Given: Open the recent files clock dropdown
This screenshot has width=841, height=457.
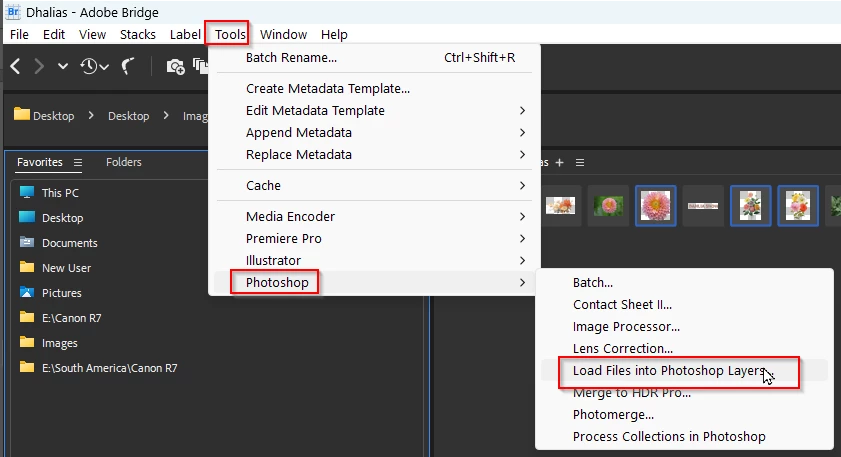Looking at the screenshot, I should click(x=94, y=67).
